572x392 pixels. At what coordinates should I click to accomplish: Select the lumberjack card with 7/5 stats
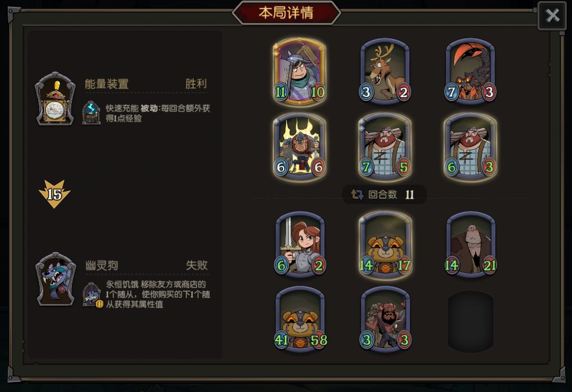click(385, 147)
